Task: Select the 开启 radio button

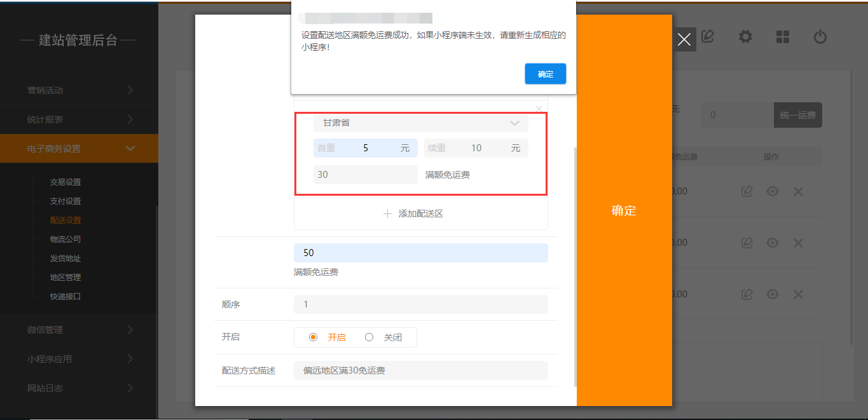Action: point(313,337)
